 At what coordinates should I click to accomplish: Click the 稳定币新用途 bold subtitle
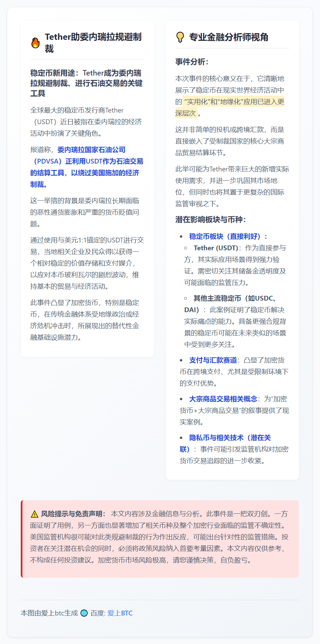pyautogui.click(x=86, y=83)
